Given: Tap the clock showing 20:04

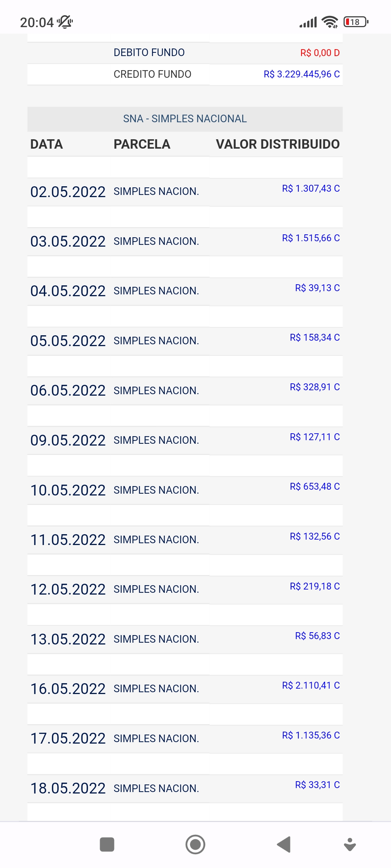Looking at the screenshot, I should click(37, 22).
